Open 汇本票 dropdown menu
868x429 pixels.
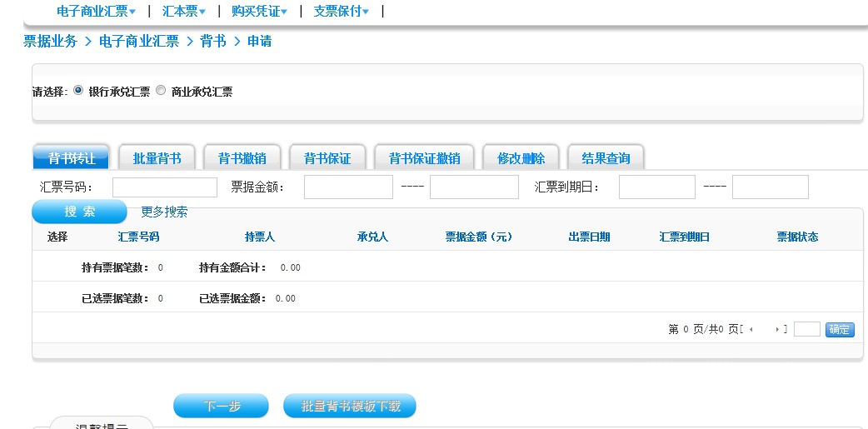coord(184,11)
